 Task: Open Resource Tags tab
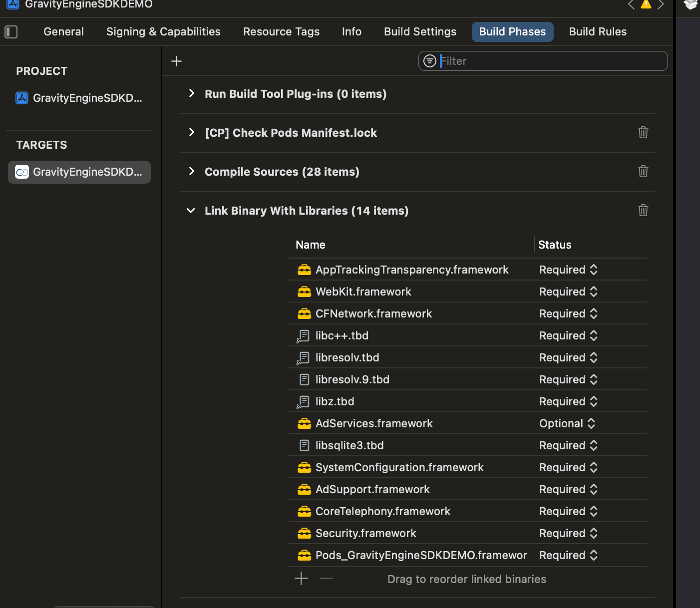pyautogui.click(x=281, y=32)
